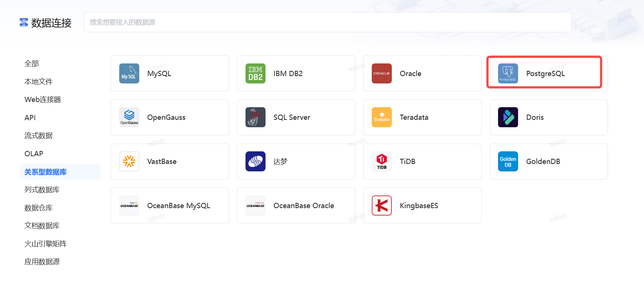The image size is (644, 286).
Task: Click the OceanBase Oracle logo icon
Action: click(256, 206)
